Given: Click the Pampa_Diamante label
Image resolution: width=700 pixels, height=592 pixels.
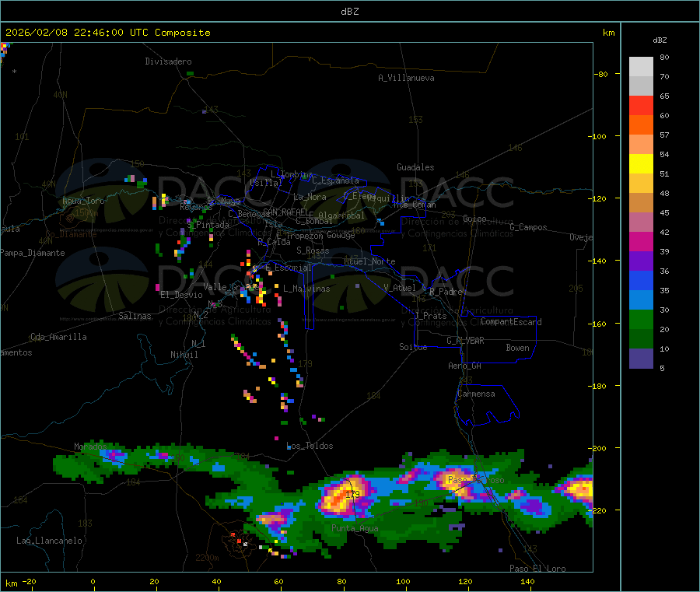Looking at the screenshot, I should point(32,253).
